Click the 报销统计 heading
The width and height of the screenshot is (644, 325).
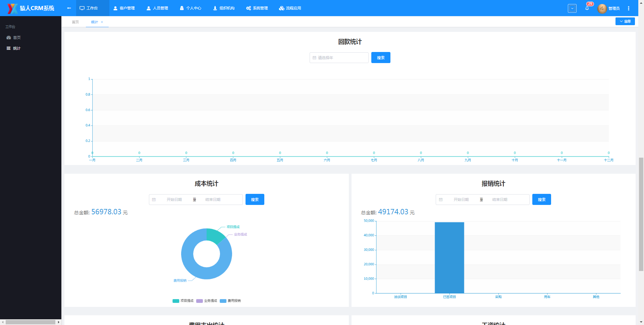(x=493, y=184)
